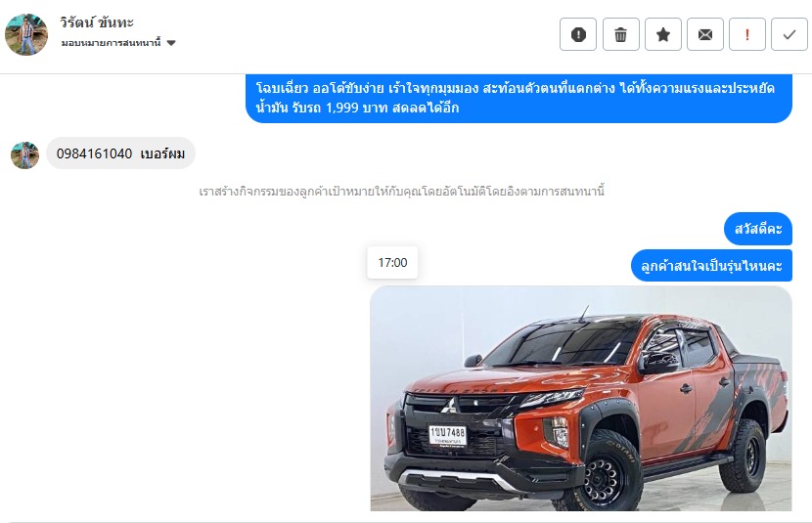Open contact name วิรัตน์ ขันทะ
Screen dimensions: 812x523
[96, 22]
